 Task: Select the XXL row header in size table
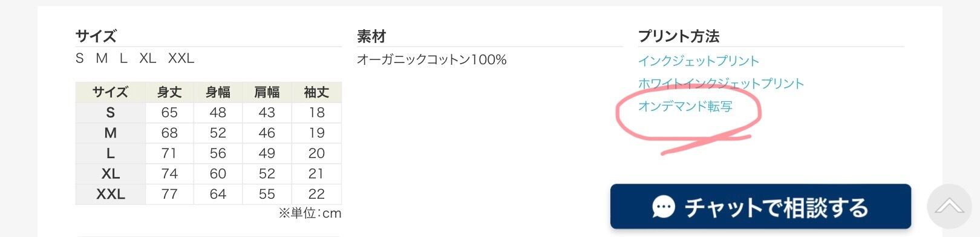tap(110, 194)
